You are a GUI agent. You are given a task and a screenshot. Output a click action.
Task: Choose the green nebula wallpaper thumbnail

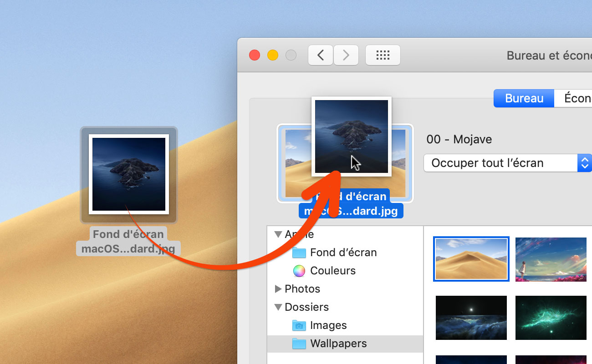pyautogui.click(x=551, y=318)
